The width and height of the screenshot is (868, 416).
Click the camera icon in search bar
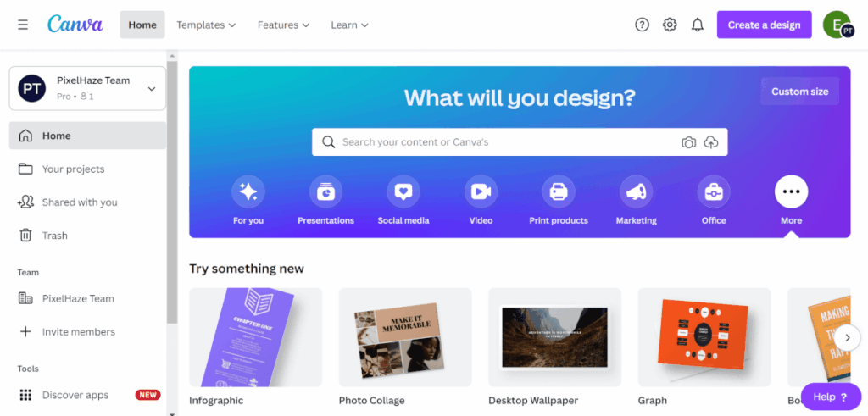pyautogui.click(x=688, y=142)
